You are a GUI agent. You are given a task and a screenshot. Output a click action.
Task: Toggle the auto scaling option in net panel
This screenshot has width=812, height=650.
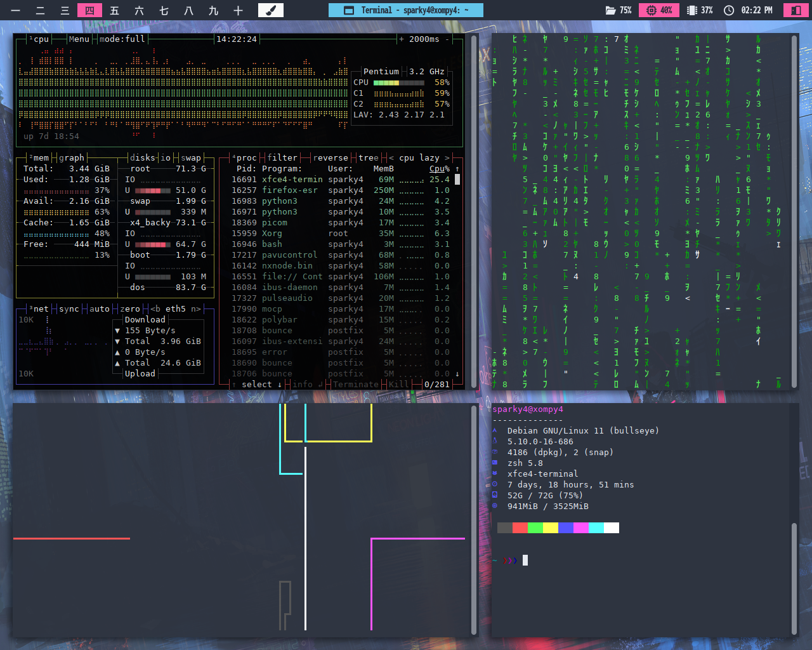click(x=99, y=308)
